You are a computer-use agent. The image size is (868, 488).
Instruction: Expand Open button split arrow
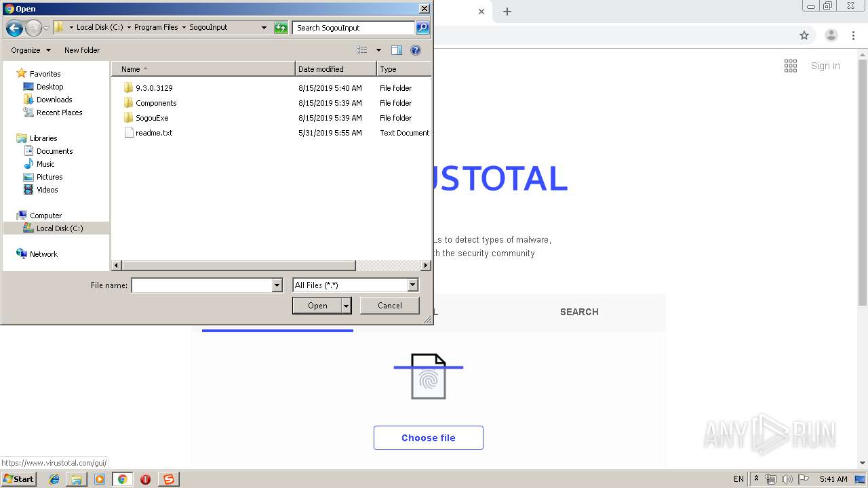click(x=346, y=306)
